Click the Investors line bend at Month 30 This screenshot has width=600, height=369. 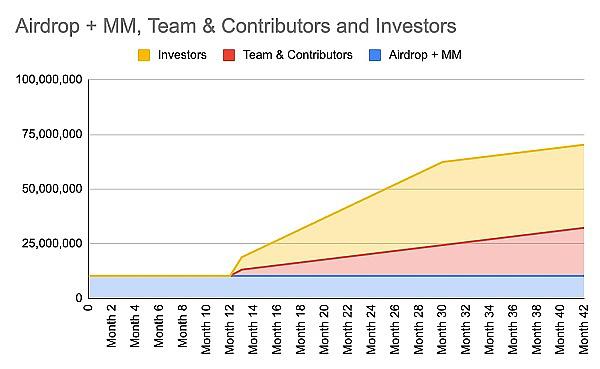tap(442, 162)
